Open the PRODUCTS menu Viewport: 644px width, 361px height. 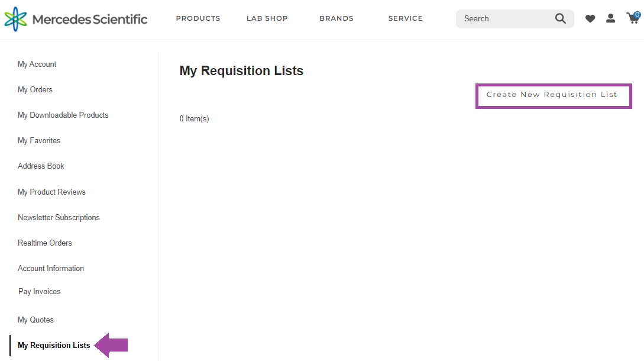(198, 18)
